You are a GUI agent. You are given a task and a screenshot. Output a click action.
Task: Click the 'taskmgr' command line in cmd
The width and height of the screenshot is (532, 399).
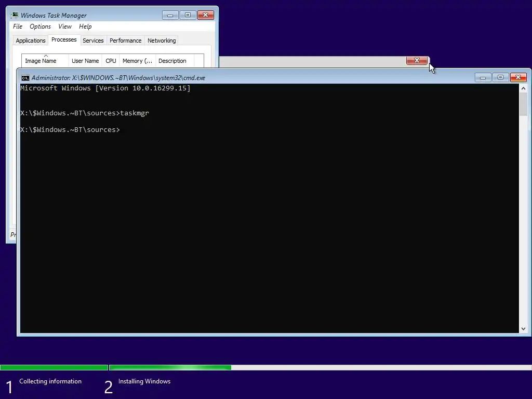point(85,113)
